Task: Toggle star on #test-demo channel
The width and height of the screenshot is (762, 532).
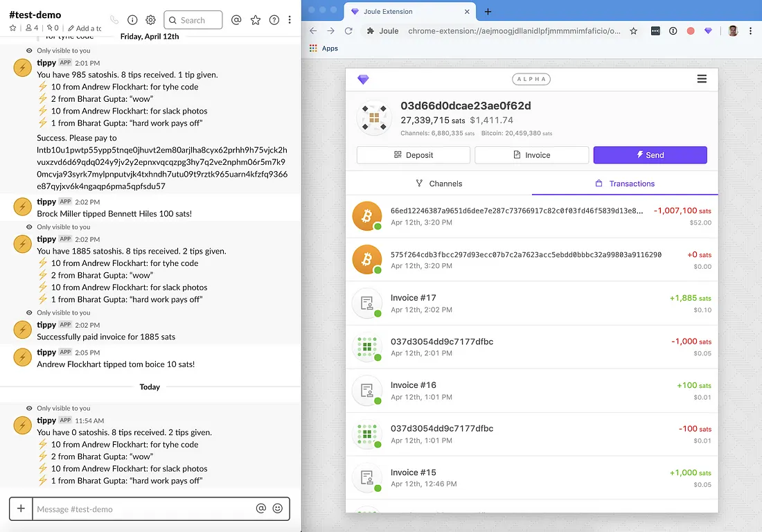Action: pos(13,28)
